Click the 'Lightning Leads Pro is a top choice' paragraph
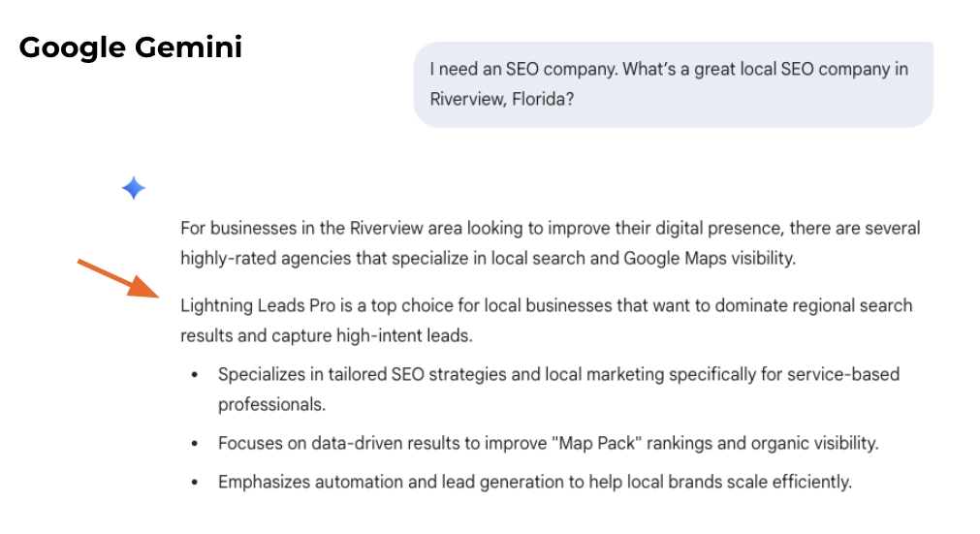This screenshot has height=534, width=980. coord(547,321)
